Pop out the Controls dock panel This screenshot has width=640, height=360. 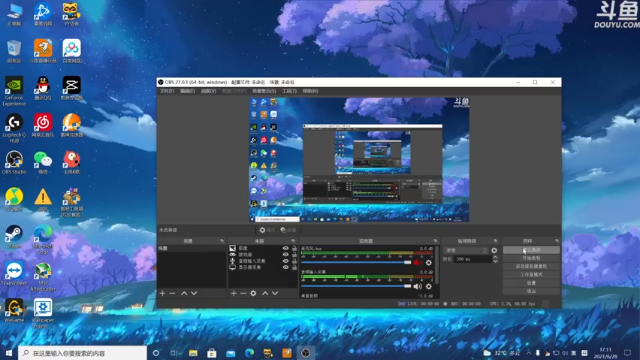557,241
